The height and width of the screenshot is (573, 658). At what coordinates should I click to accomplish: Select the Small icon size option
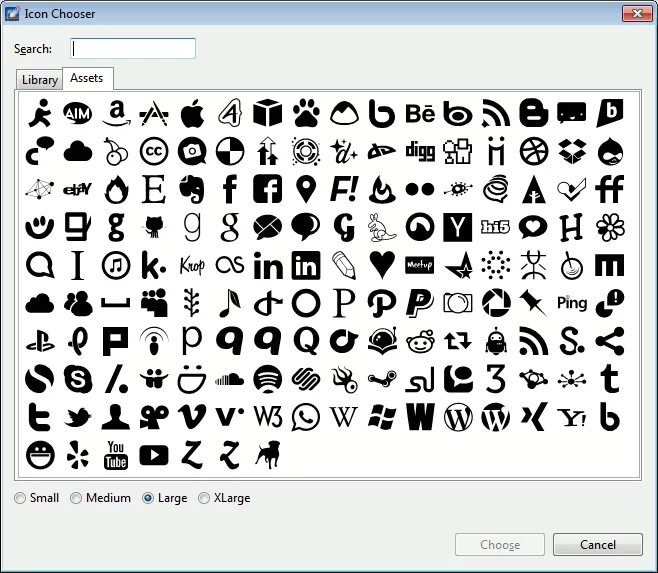[37, 498]
